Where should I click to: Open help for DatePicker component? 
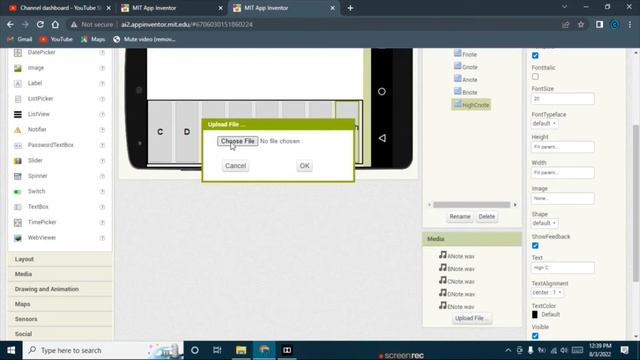pos(102,52)
